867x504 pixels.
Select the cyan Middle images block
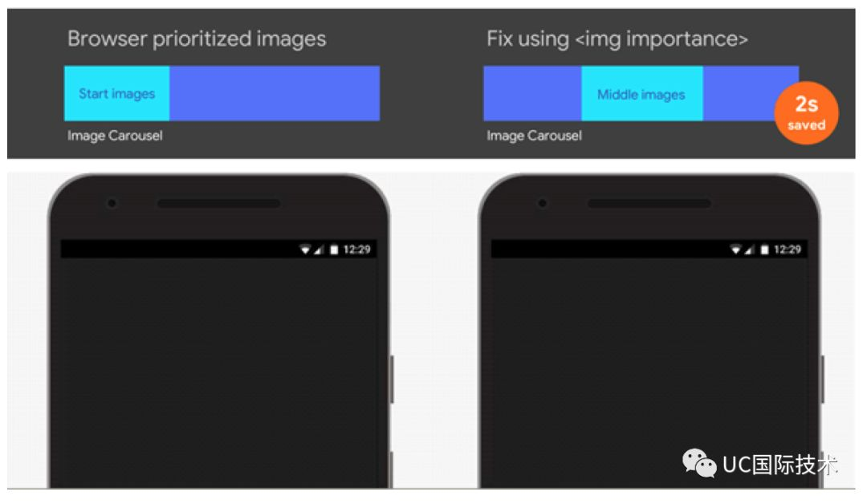pos(641,93)
